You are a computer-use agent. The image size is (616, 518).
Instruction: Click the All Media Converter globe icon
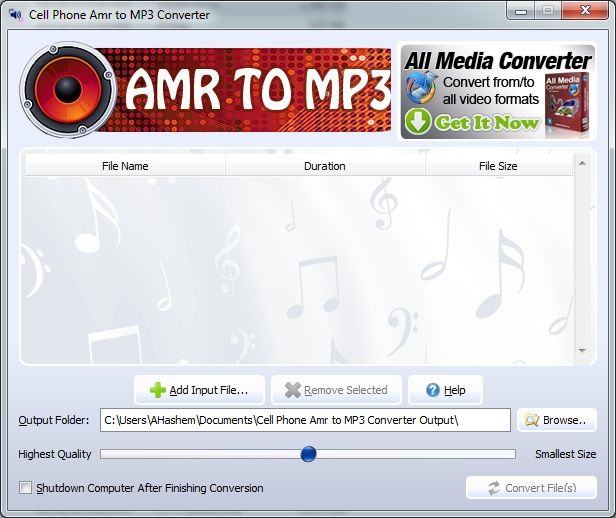[x=421, y=87]
